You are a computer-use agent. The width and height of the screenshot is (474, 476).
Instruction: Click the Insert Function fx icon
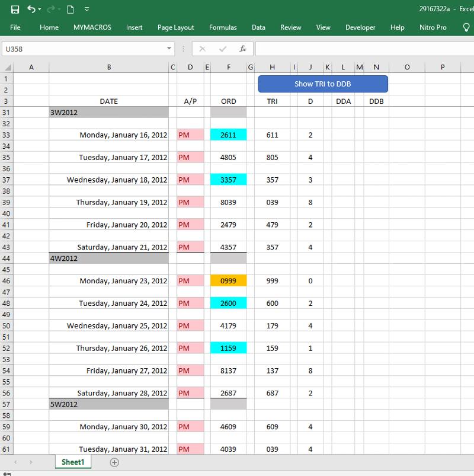tap(242, 49)
